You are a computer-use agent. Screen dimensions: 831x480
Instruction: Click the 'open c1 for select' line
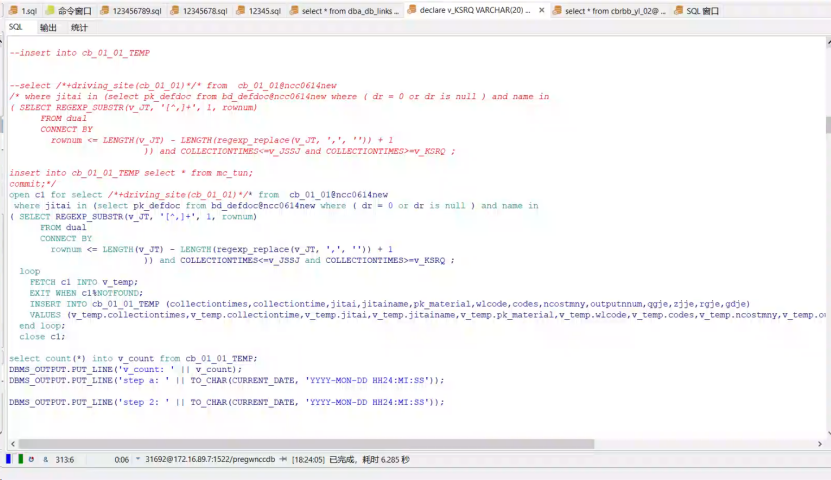point(198,194)
